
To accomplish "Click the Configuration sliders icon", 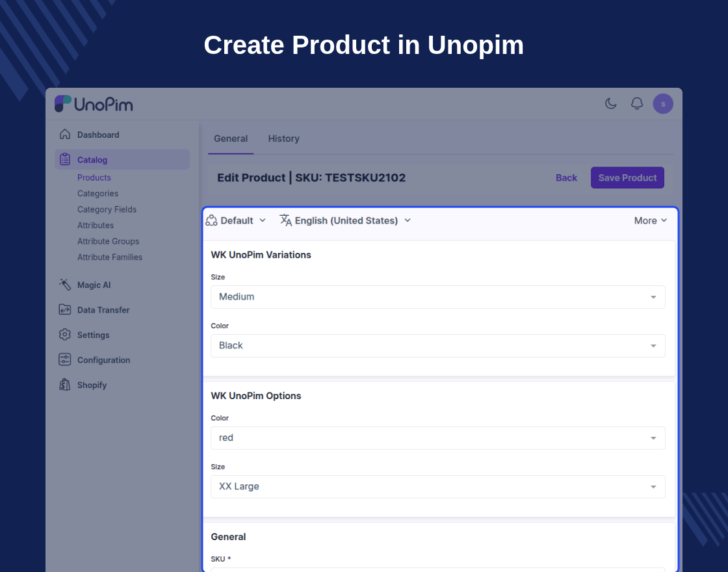I will click(65, 360).
